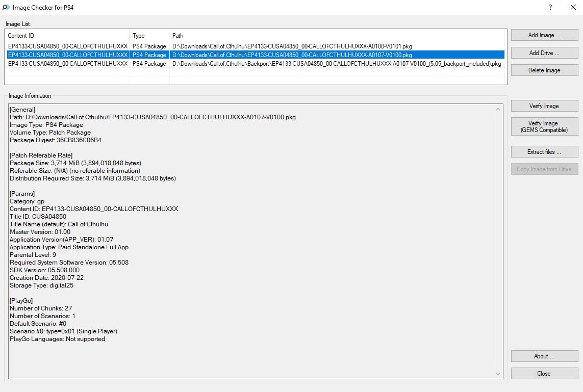
Task: Click the Add Drive button
Action: (544, 53)
